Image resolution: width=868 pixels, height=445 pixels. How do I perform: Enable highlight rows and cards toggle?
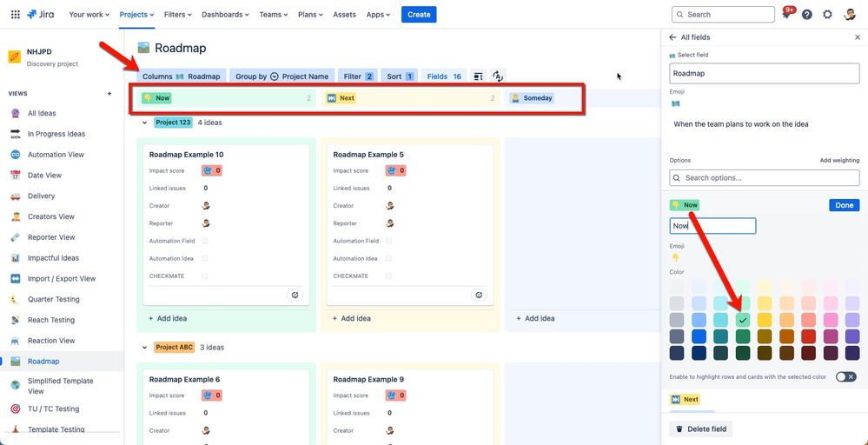pos(846,377)
